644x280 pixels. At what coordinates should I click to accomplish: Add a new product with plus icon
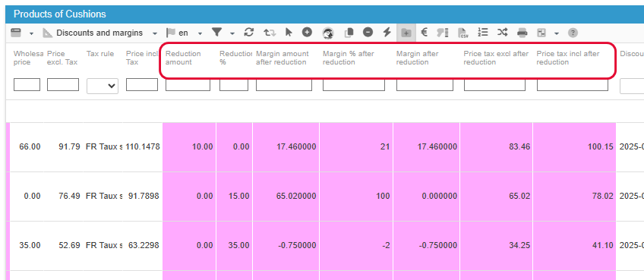pyautogui.click(x=308, y=32)
